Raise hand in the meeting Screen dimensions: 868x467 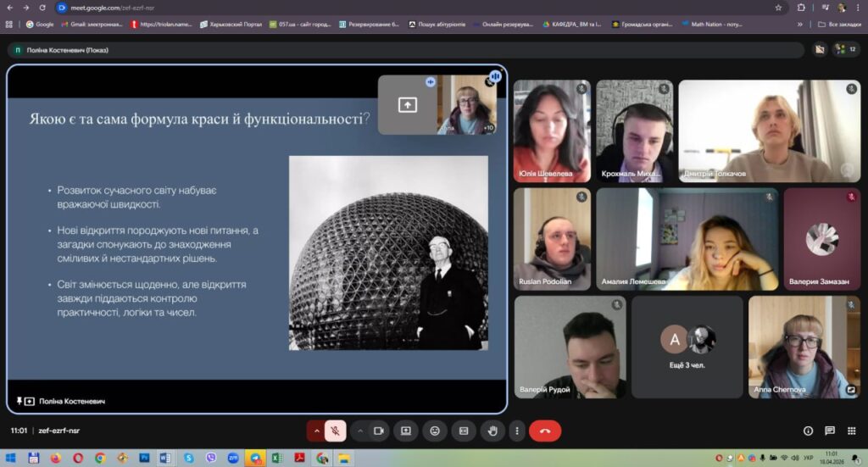click(492, 431)
